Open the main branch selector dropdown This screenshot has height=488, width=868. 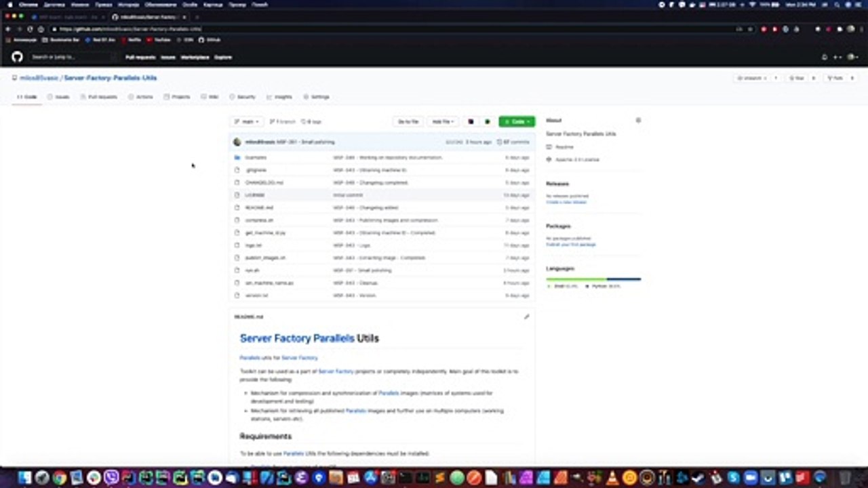tap(246, 121)
